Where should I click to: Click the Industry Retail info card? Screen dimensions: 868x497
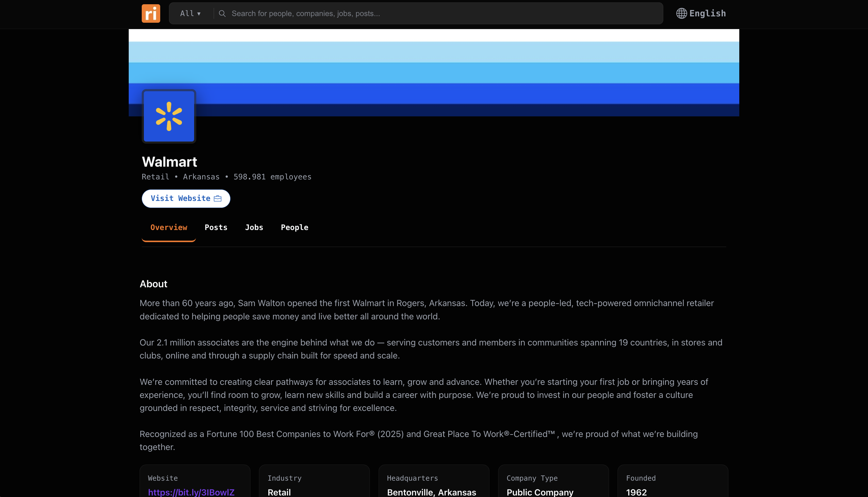click(314, 484)
